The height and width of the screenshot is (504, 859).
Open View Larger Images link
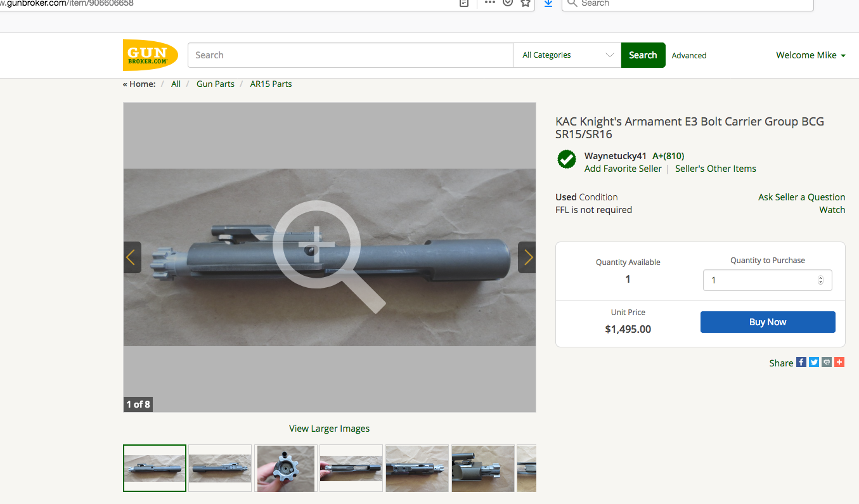pos(329,429)
